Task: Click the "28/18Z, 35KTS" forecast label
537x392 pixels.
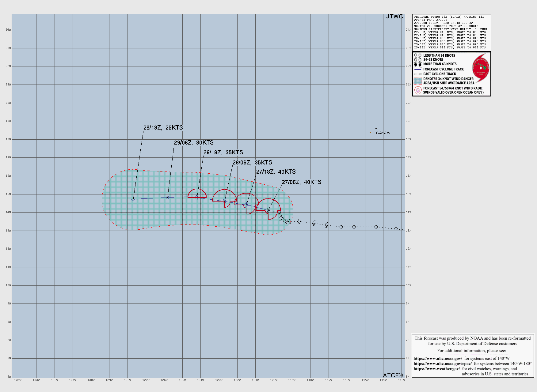Action: point(223,153)
